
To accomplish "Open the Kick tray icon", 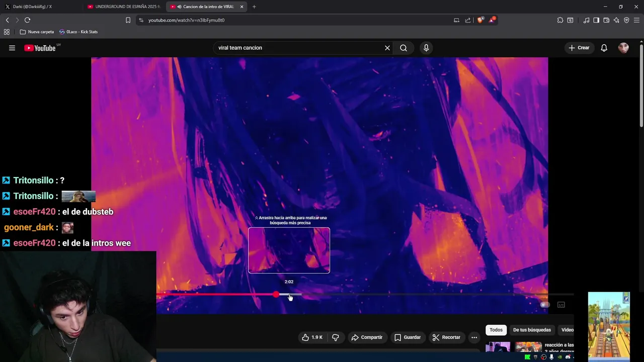I will [527, 357].
